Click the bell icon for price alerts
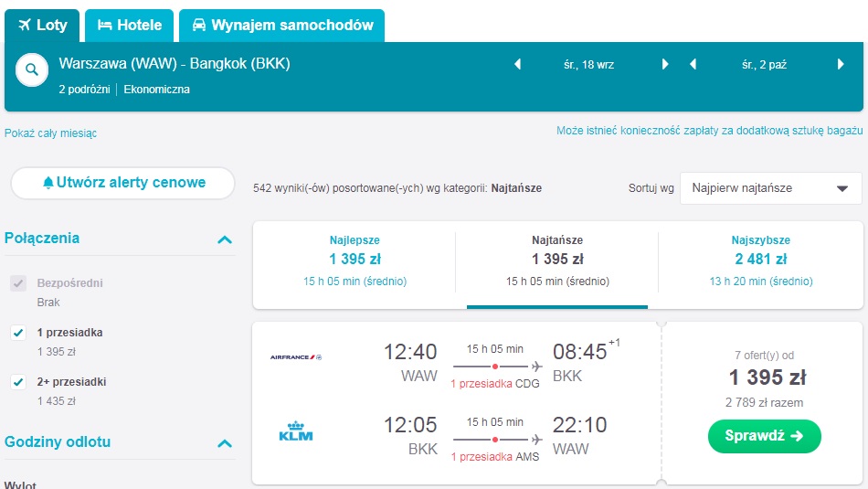Screen dimensions: 868x489 (48, 183)
